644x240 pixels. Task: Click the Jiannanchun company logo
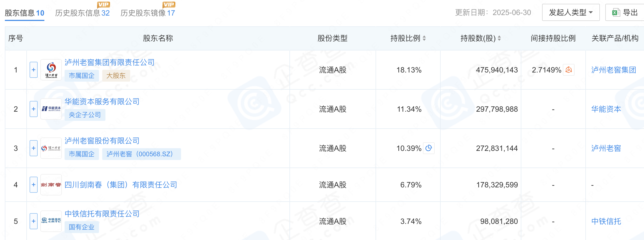[x=51, y=185]
